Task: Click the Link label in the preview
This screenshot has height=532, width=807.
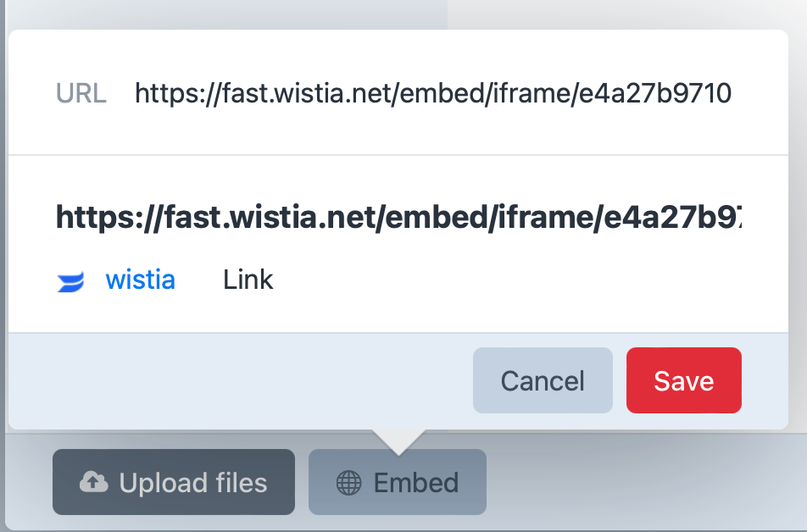Action: point(248,280)
